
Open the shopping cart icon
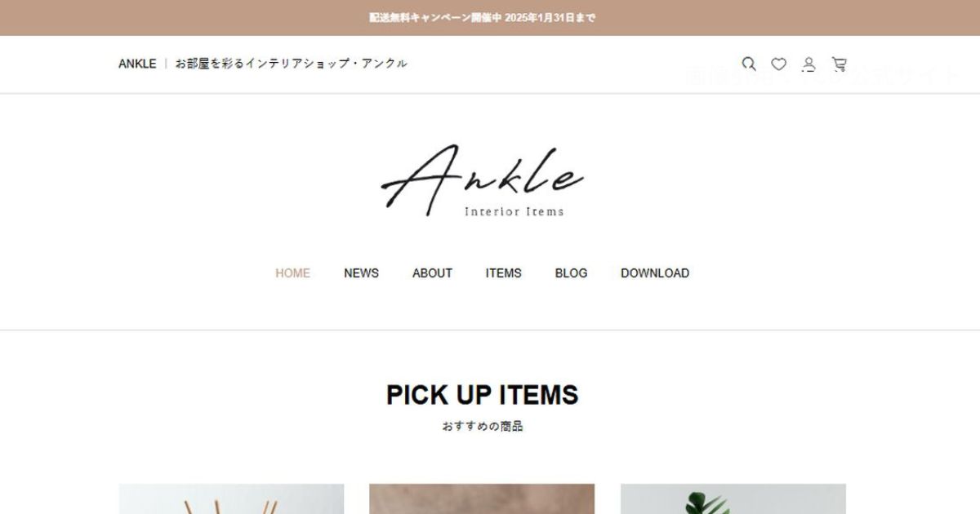839,64
